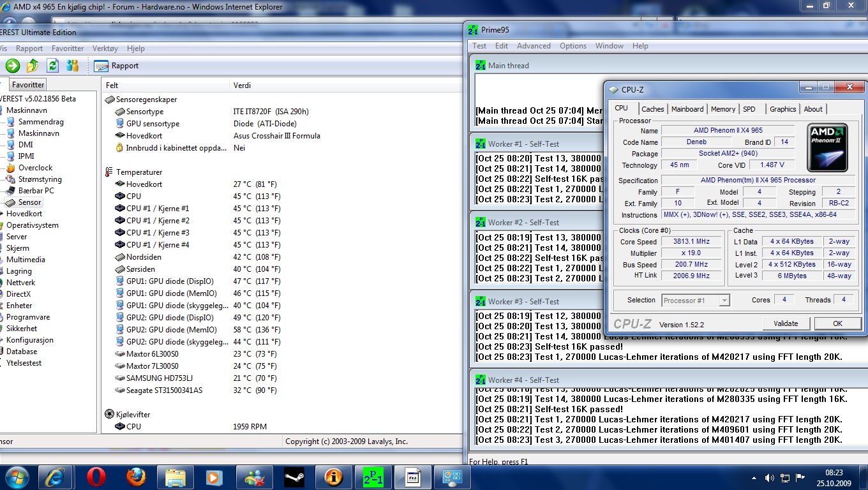Show hidden tray icons arrow
This screenshot has height=490, width=868.
(x=754, y=477)
